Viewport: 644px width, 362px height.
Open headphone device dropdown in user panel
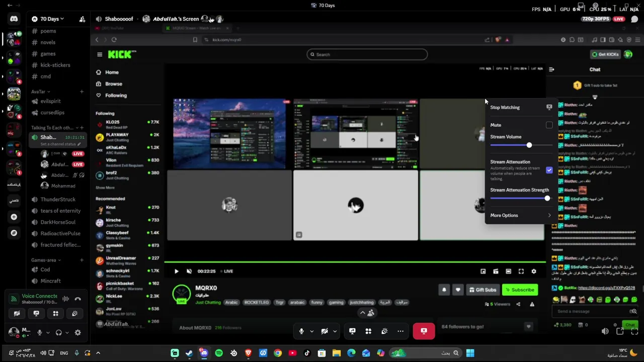[x=67, y=332]
